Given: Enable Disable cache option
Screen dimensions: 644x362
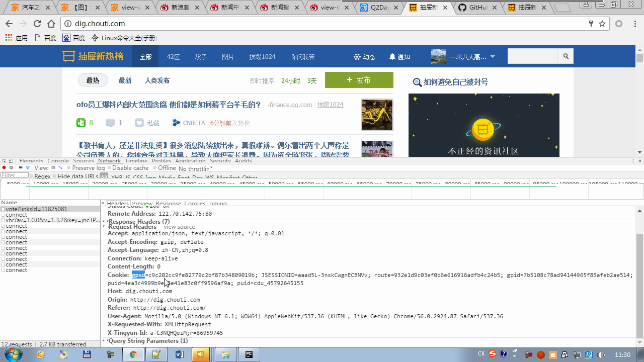Looking at the screenshot, I should coord(109,168).
